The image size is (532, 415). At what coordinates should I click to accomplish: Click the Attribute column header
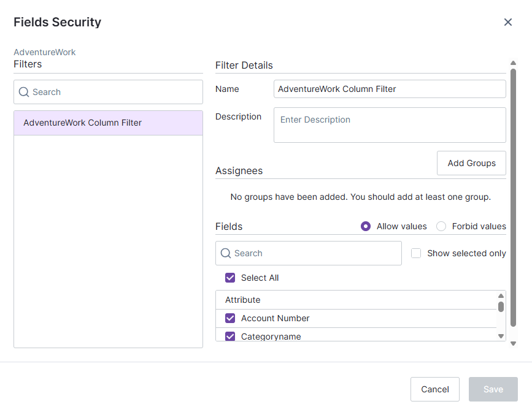(242, 300)
